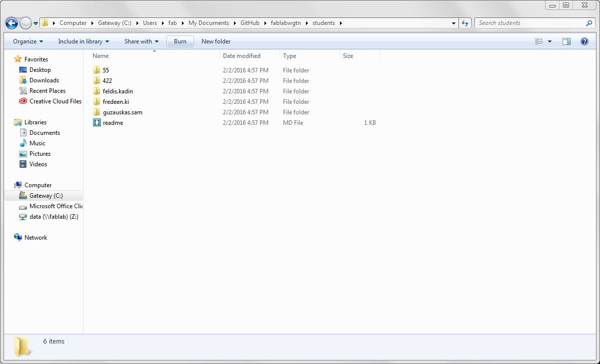Click the New folder button

216,41
